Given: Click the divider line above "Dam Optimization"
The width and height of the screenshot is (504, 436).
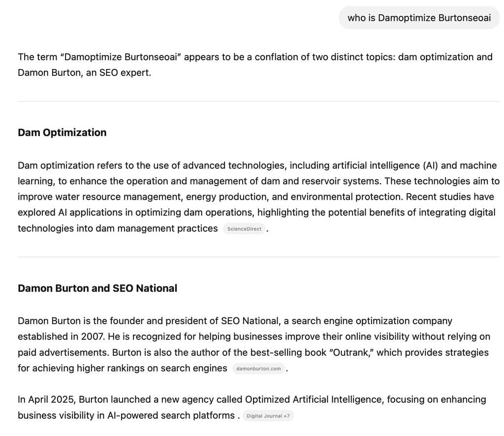Looking at the screenshot, I should 258,101.
